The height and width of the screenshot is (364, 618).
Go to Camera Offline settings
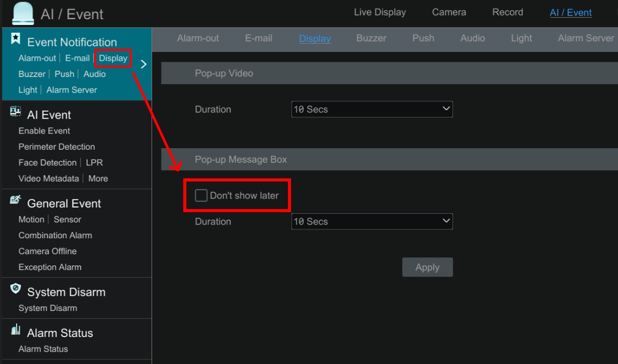click(47, 252)
